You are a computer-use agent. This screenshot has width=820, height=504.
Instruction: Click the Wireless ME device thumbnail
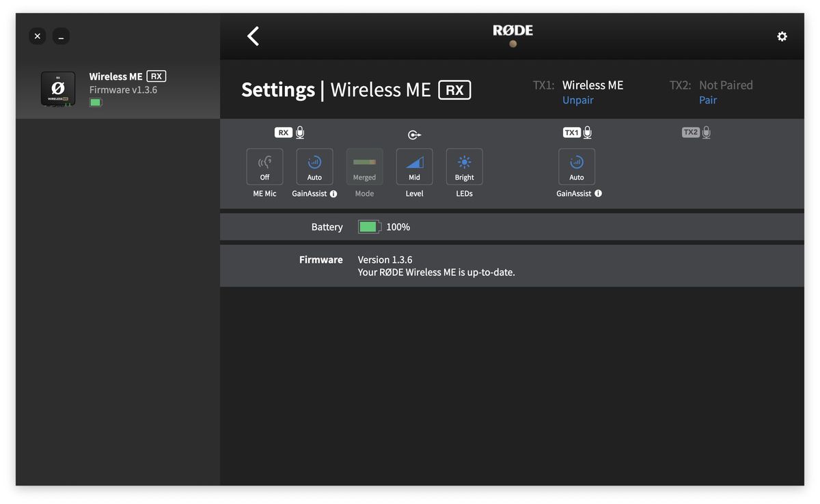tap(58, 89)
